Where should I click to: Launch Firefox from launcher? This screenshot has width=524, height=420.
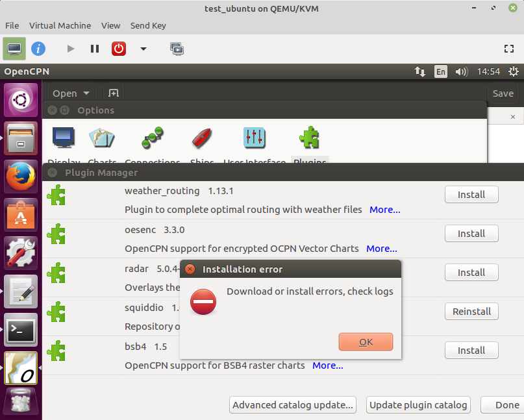[21, 177]
